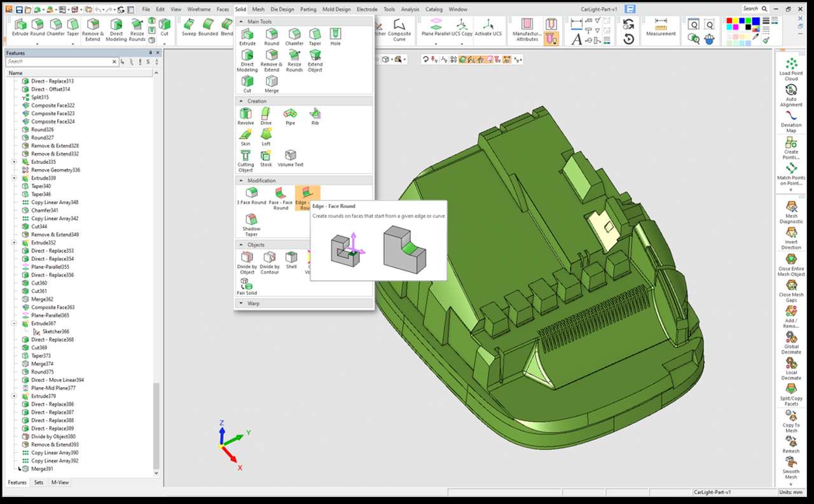Click the Measurement tool in the ribbon

coord(661,28)
